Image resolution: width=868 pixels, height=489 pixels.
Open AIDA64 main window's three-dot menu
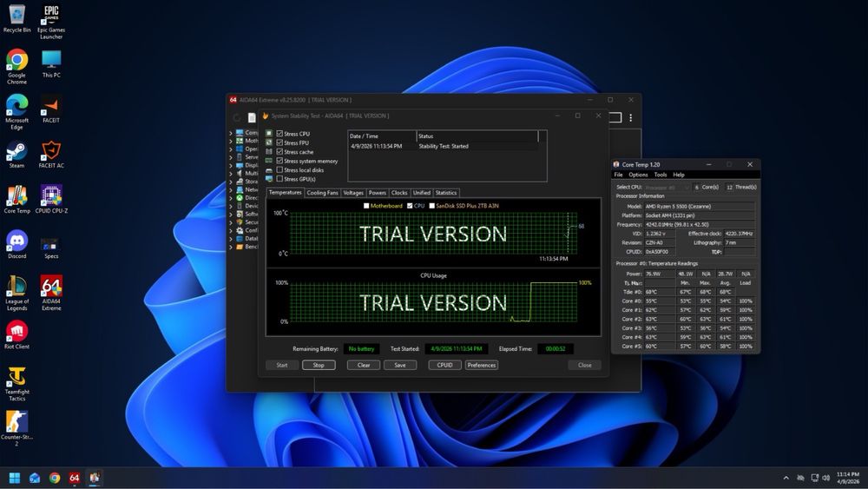click(x=631, y=117)
